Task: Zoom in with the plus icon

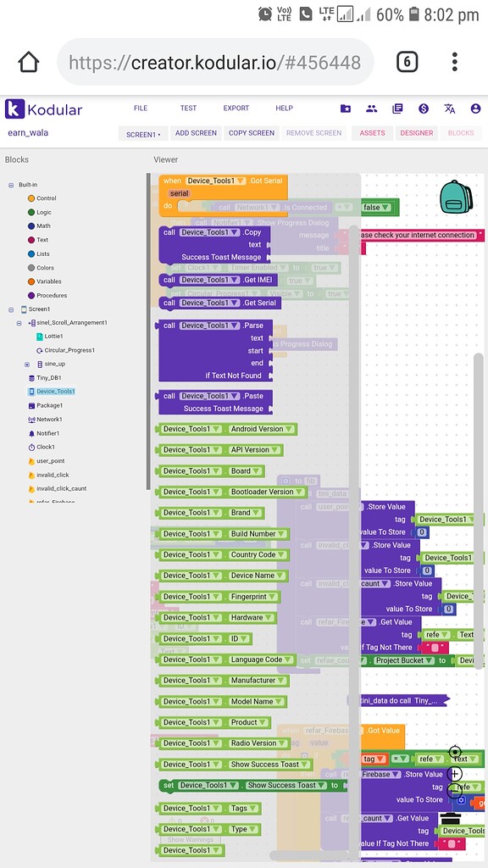Action: 455,773
